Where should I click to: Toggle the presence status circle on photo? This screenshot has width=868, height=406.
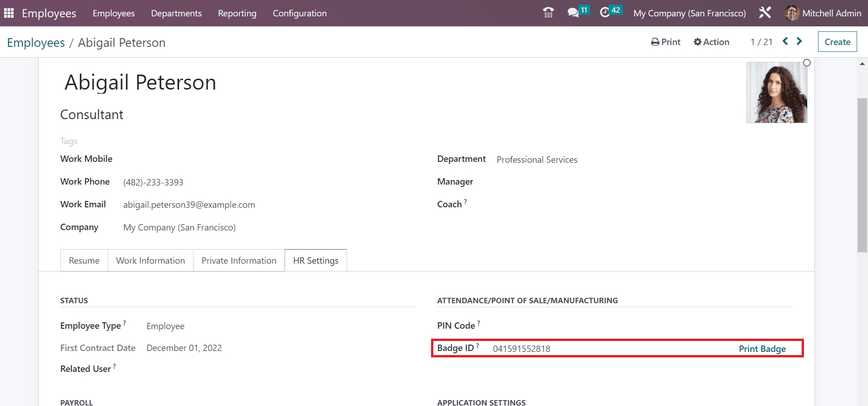coord(807,63)
